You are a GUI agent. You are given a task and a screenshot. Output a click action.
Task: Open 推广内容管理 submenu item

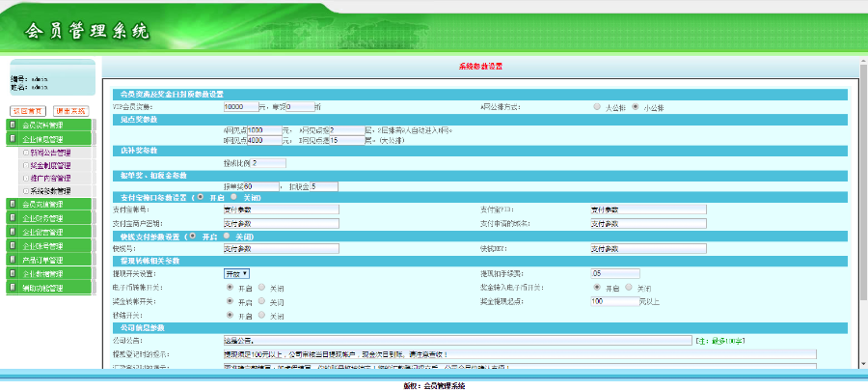50,178
